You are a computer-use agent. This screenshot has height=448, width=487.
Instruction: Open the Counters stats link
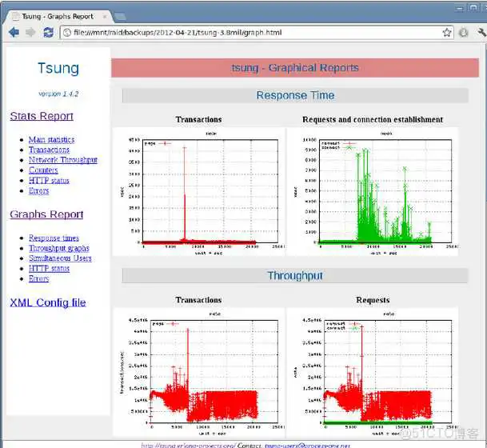tap(43, 170)
